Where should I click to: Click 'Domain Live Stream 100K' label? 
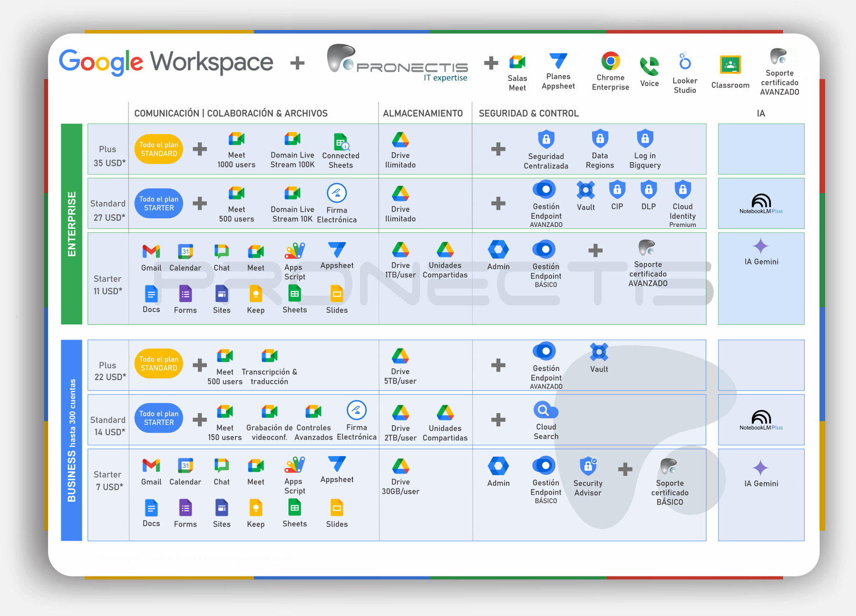click(x=292, y=160)
